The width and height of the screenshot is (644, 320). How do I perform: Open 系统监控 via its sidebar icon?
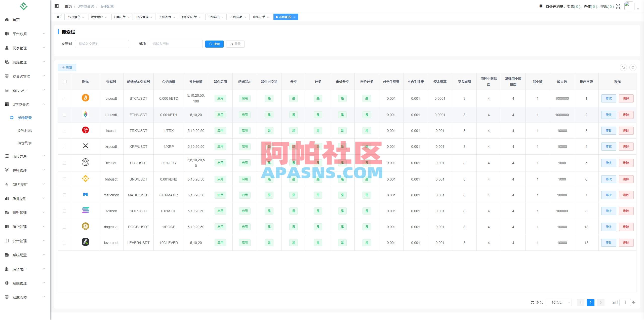tap(7, 297)
